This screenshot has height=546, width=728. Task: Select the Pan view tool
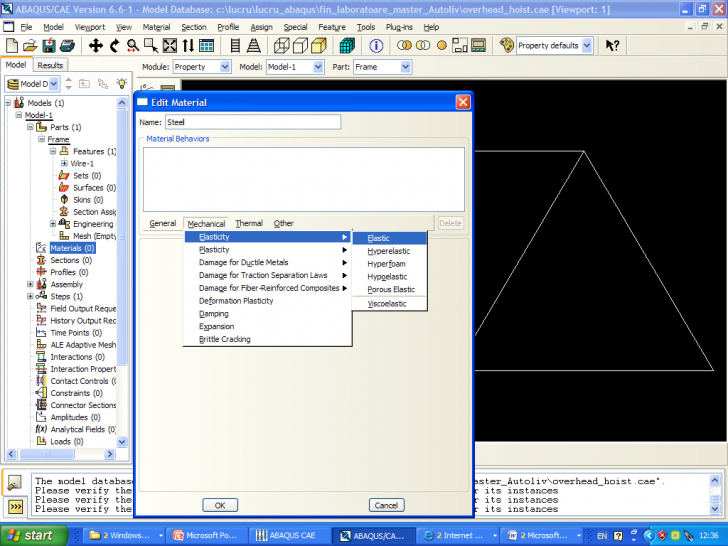(x=96, y=46)
